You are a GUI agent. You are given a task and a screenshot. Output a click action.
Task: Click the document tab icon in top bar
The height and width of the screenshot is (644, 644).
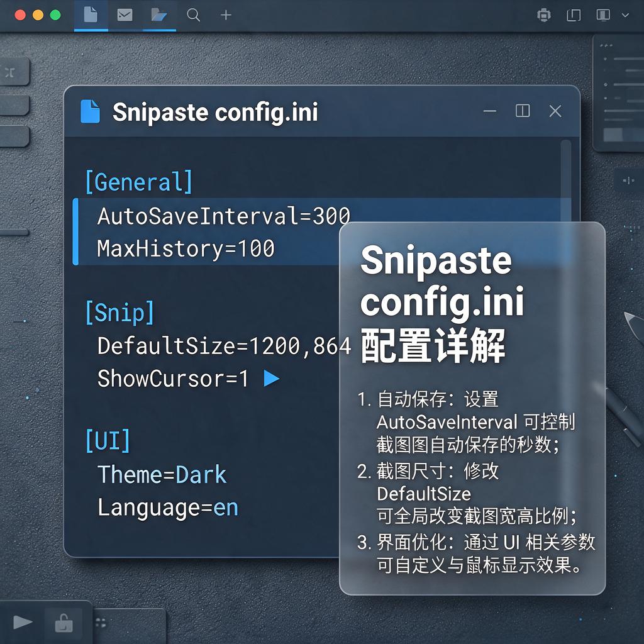pos(91,14)
